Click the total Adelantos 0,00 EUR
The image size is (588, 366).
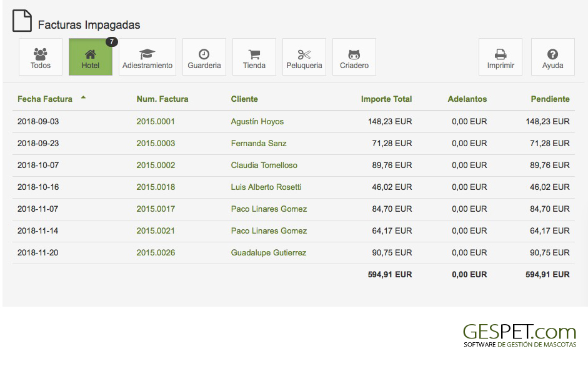coord(469,275)
